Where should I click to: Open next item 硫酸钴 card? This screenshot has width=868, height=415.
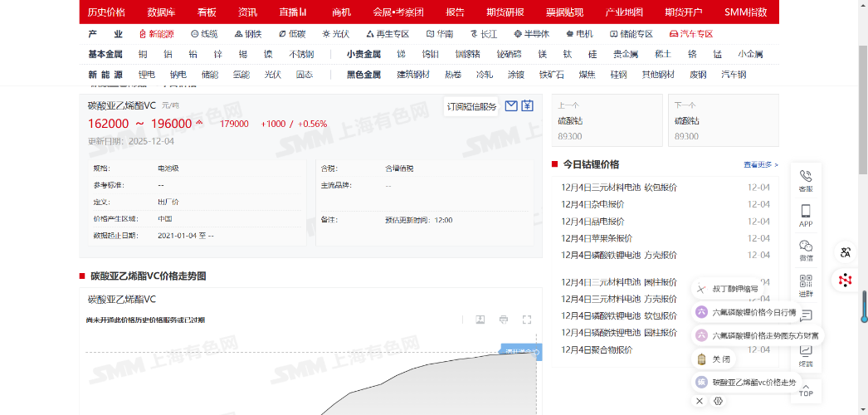coord(724,120)
